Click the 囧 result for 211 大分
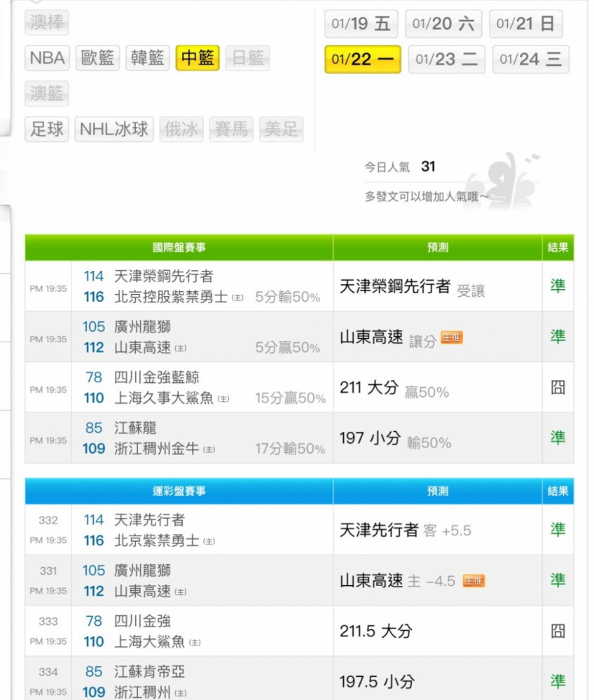Viewport: 594px width, 700px height. click(x=558, y=388)
